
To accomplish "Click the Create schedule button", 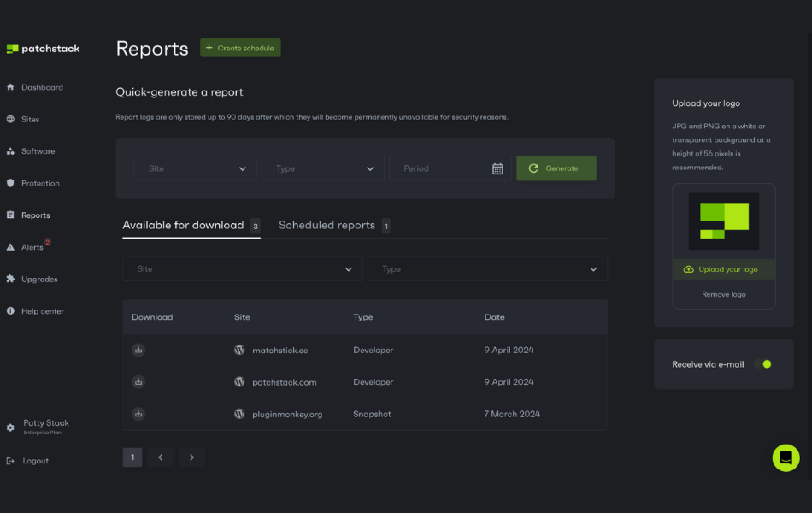I will pos(240,48).
